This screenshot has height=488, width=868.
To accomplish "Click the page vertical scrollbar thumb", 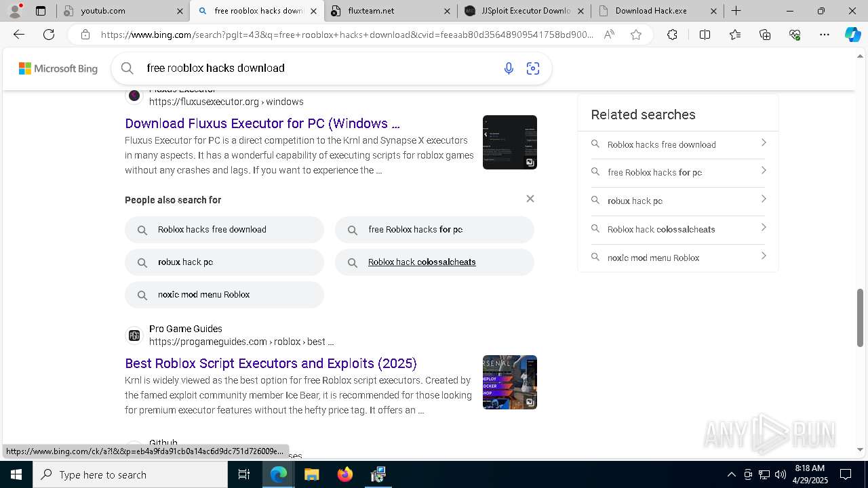I will (861, 317).
